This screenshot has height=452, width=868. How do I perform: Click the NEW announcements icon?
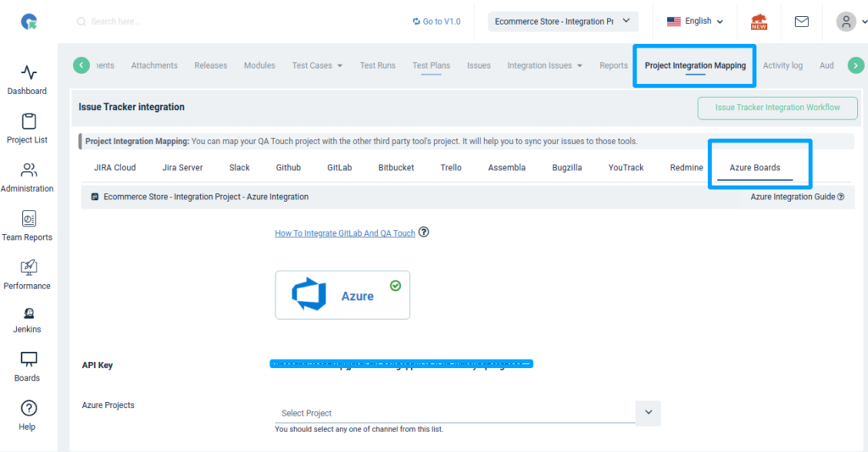coord(759,21)
